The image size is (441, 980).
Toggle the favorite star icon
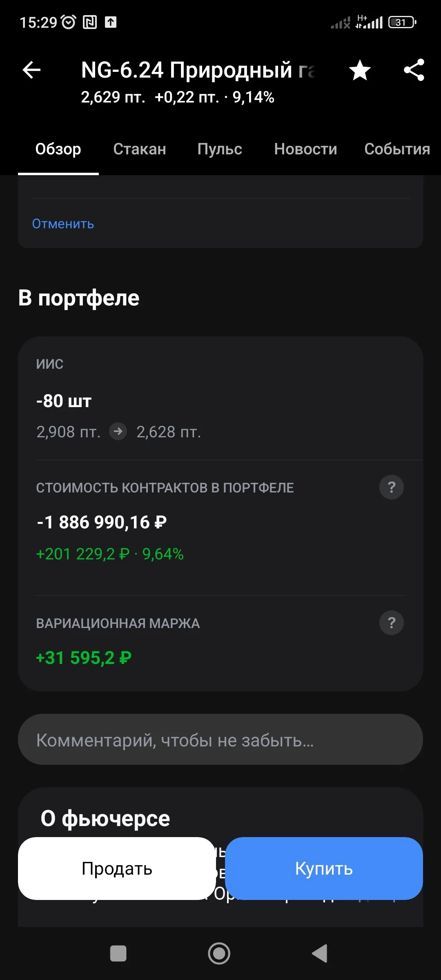coord(360,70)
